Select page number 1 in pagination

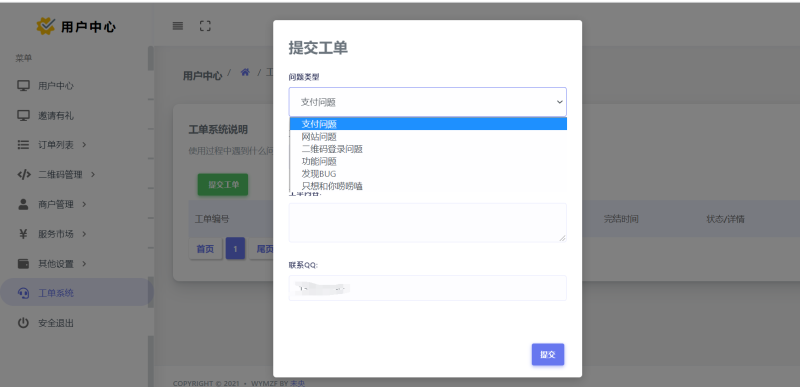point(235,249)
